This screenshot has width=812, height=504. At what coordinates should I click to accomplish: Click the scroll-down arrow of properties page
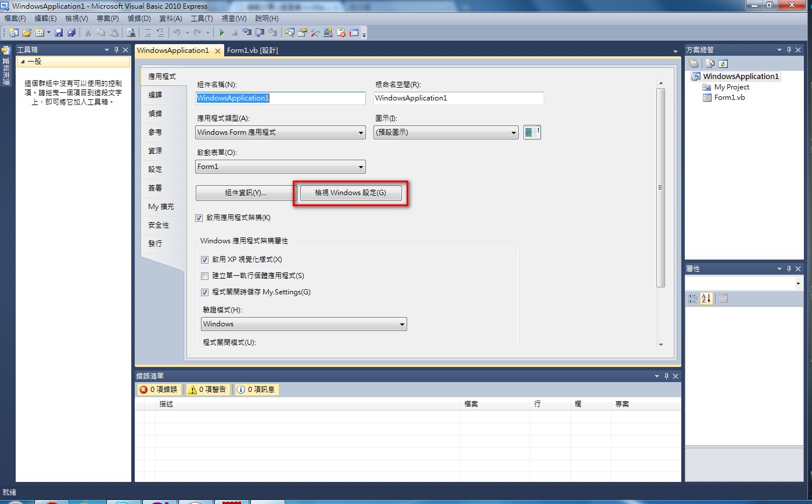660,344
